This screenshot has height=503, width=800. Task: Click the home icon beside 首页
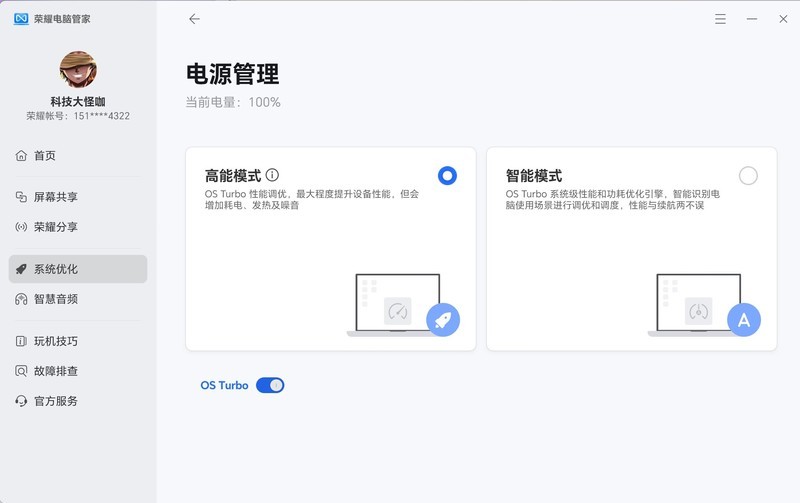(21, 156)
